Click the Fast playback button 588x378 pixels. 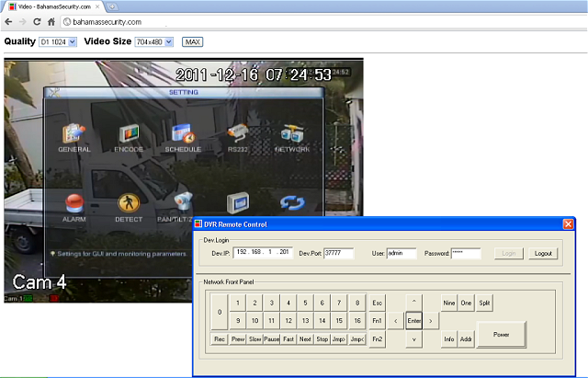point(288,339)
